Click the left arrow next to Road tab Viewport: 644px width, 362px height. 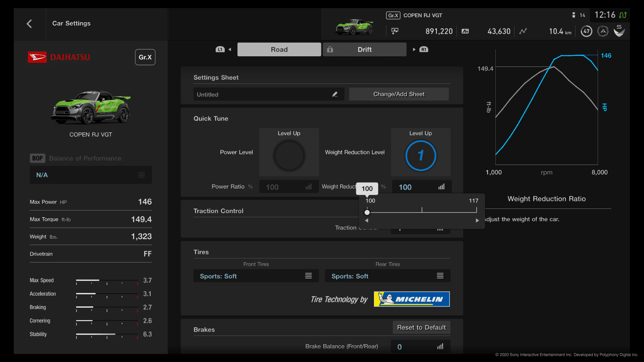pos(230,50)
